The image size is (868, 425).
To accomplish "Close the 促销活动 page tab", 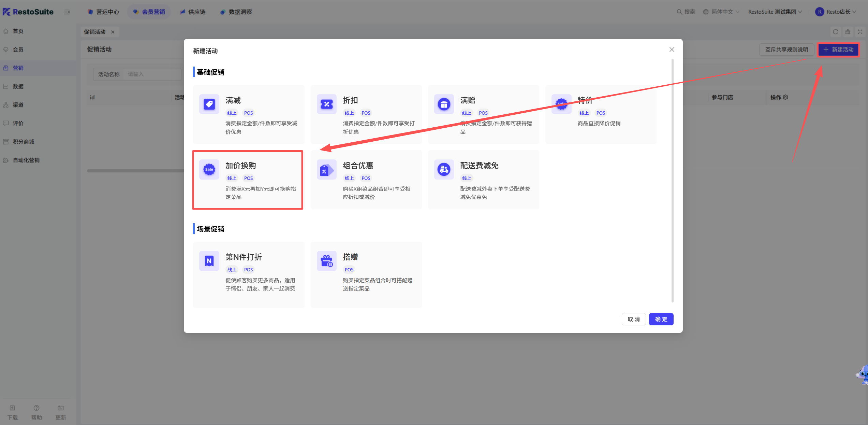I will coord(113,32).
